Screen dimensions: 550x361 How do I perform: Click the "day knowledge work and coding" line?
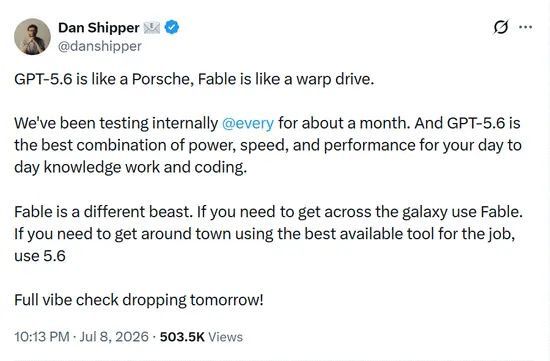coord(131,167)
